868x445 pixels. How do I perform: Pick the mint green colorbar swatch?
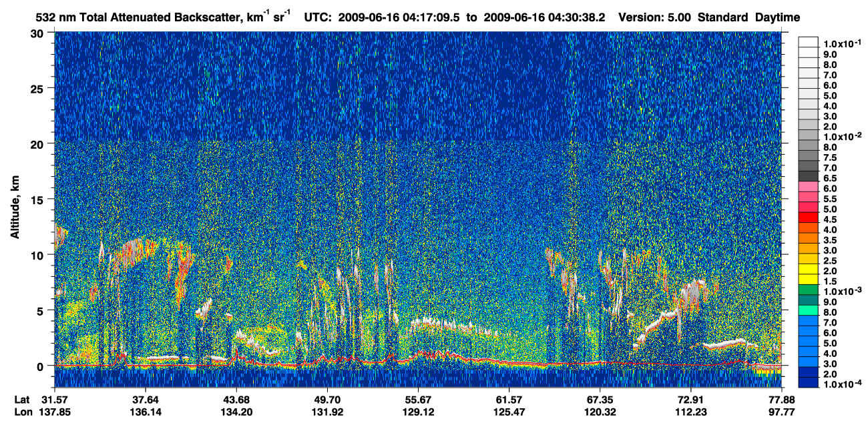pyautogui.click(x=809, y=311)
